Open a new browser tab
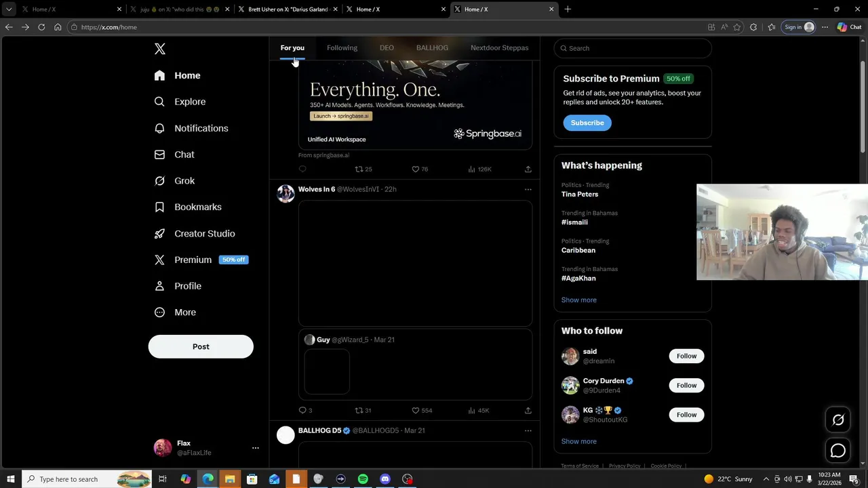 click(568, 9)
